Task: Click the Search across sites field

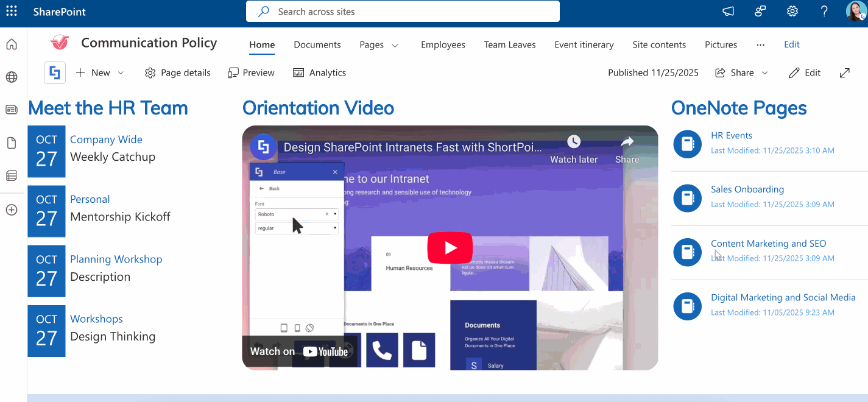Action: coord(402,11)
